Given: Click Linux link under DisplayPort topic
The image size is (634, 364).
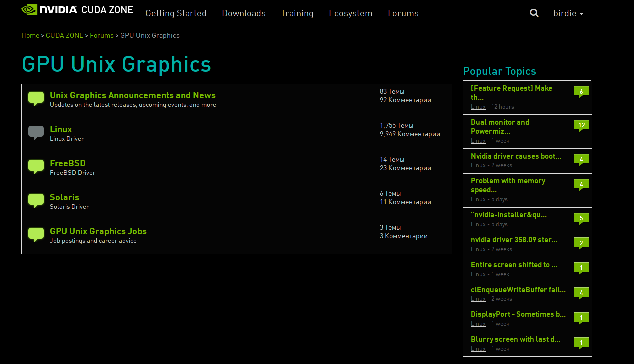Looking at the screenshot, I should click(478, 324).
